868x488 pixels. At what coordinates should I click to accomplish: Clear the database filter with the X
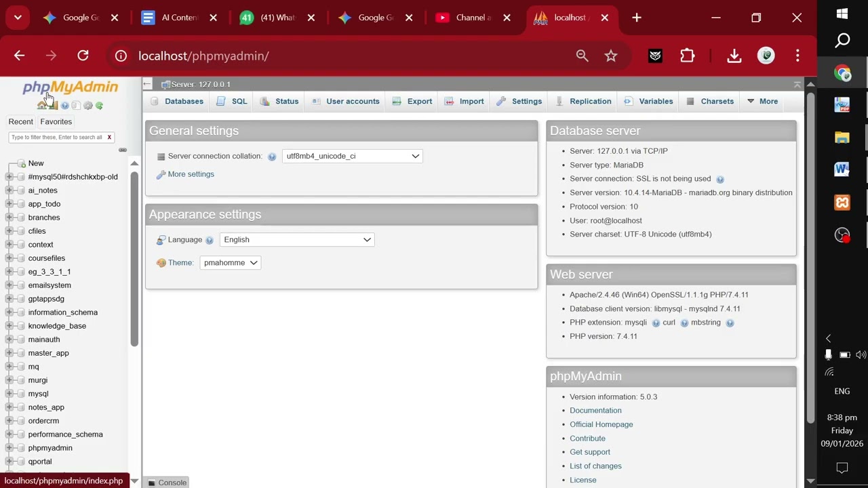click(108, 138)
